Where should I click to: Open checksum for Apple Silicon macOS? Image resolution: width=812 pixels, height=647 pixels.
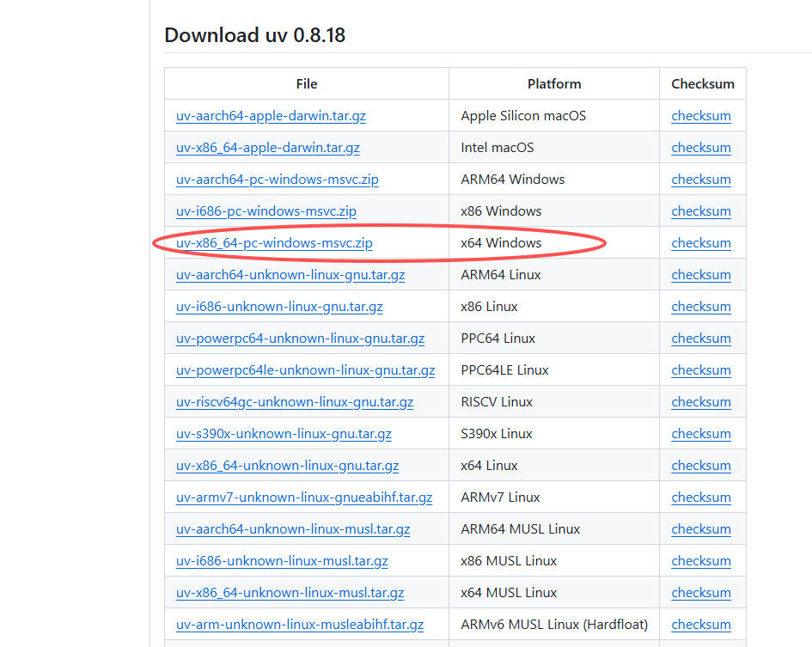click(701, 116)
